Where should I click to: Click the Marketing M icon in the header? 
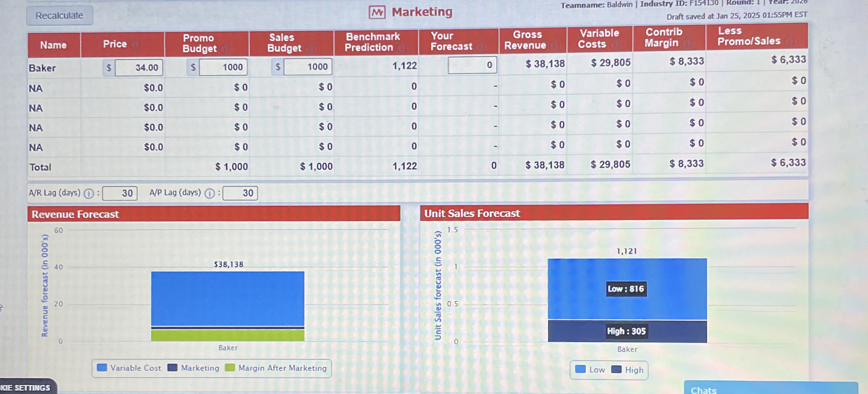tap(378, 12)
